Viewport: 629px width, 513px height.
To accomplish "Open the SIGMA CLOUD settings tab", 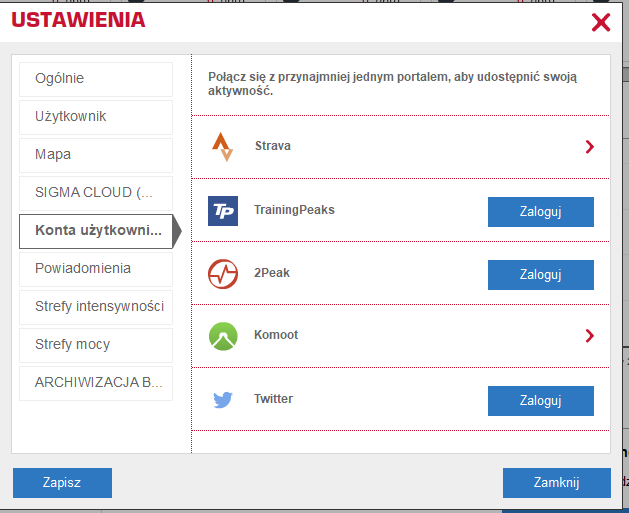I will 96,193.
